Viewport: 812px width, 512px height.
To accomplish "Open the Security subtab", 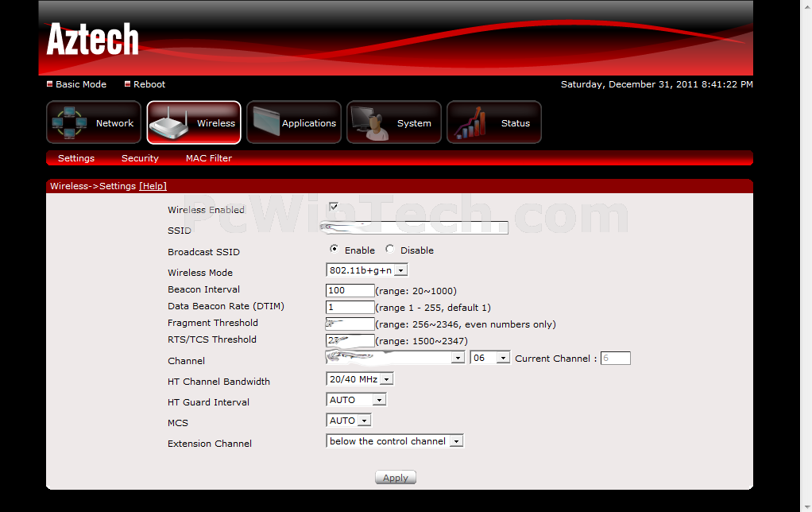I will [x=140, y=158].
